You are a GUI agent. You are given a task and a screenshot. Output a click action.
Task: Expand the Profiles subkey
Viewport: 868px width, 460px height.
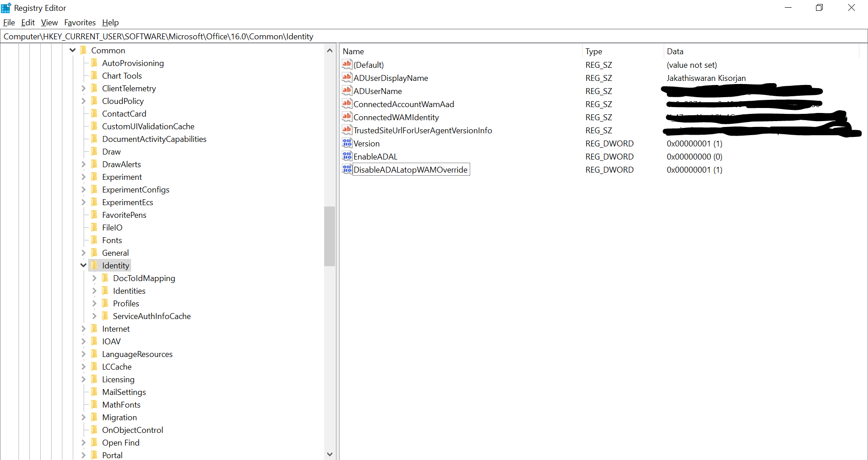94,303
